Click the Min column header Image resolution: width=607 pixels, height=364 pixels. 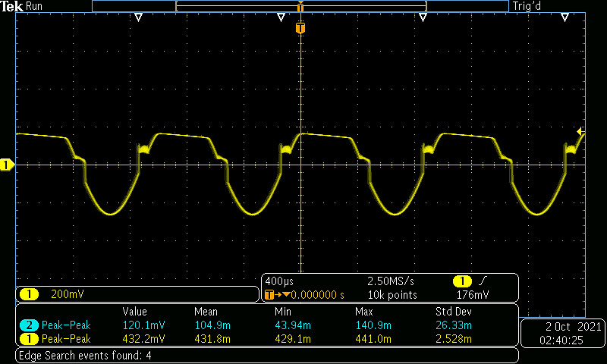point(283,312)
